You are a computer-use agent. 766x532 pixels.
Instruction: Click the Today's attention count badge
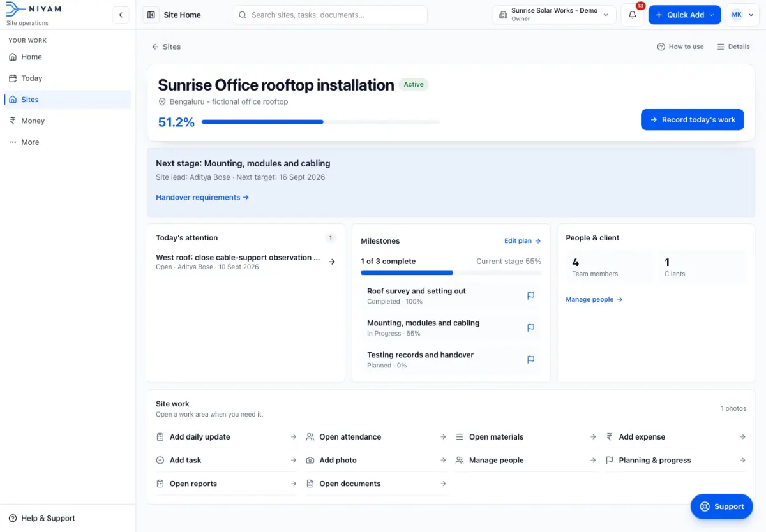[x=330, y=238]
